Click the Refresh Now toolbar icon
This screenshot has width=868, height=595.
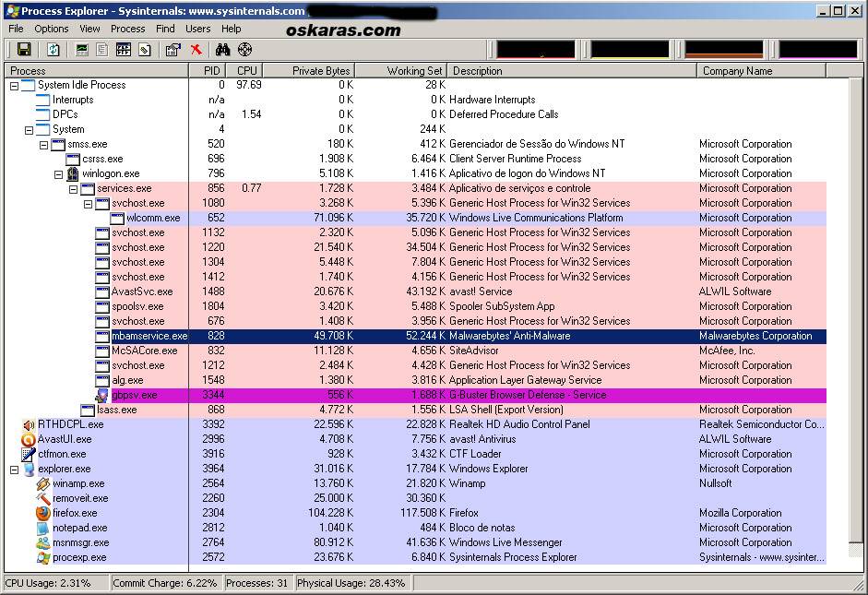point(54,49)
